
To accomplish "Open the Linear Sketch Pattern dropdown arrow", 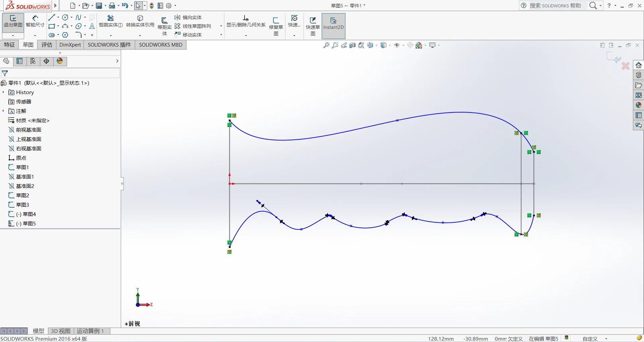I will coord(221,26).
